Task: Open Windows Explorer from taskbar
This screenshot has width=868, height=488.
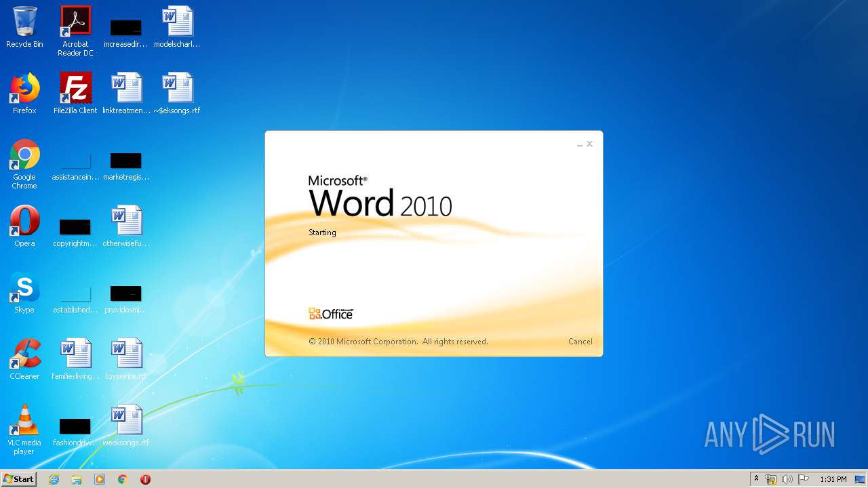Action: coord(77,479)
